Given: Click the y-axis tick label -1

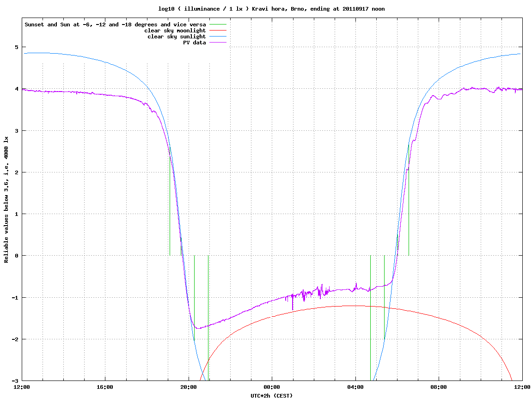Looking at the screenshot, I should [x=15, y=298].
